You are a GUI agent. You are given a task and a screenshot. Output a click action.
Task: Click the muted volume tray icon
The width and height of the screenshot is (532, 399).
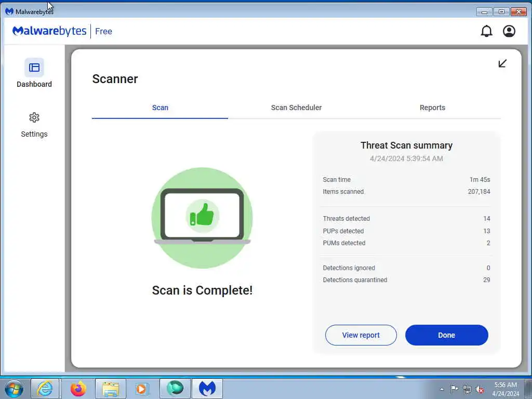click(480, 389)
